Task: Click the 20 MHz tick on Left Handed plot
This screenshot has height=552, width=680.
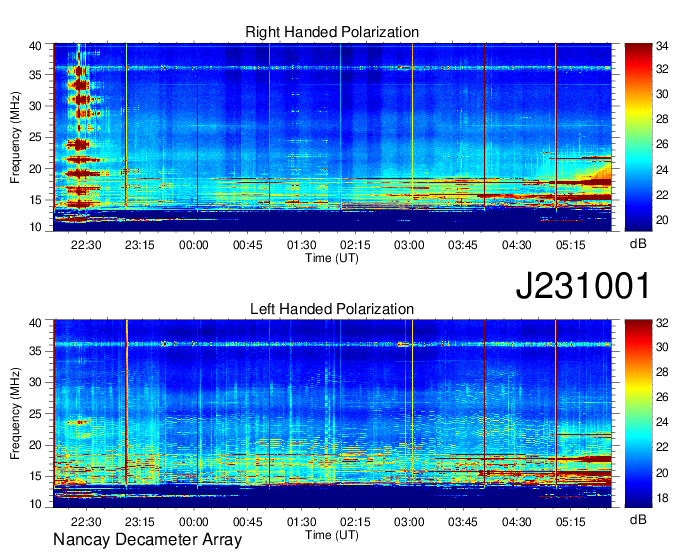Action: point(35,445)
